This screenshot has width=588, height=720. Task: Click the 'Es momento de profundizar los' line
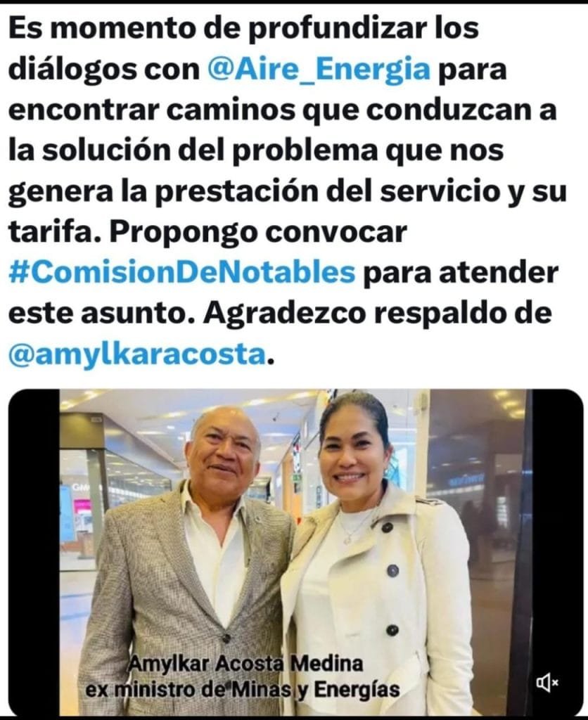click(243, 28)
